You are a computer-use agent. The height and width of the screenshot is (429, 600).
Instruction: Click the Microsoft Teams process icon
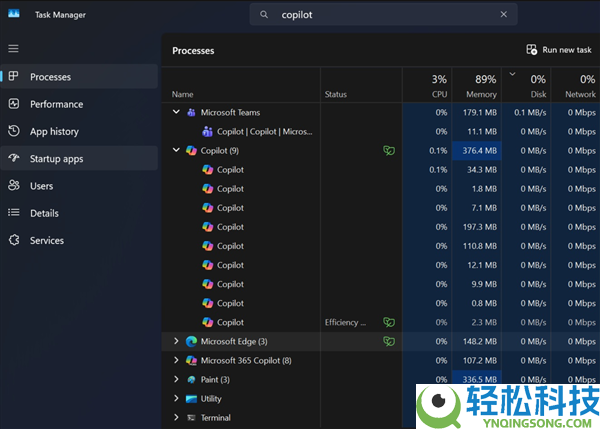[191, 113]
